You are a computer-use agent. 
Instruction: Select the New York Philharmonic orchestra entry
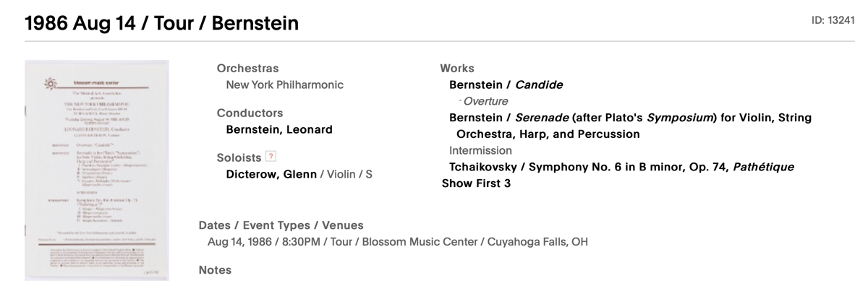(285, 84)
